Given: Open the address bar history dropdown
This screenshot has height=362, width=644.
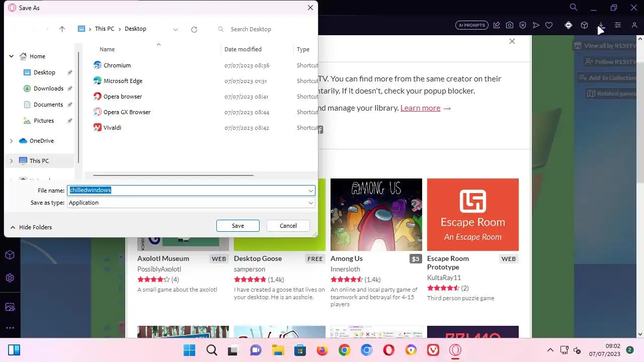Looking at the screenshot, I should click(176, 29).
